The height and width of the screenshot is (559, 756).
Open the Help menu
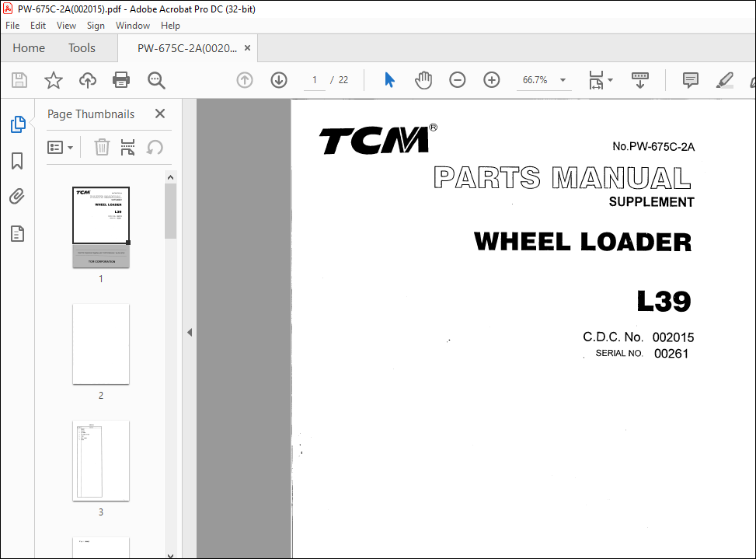170,26
